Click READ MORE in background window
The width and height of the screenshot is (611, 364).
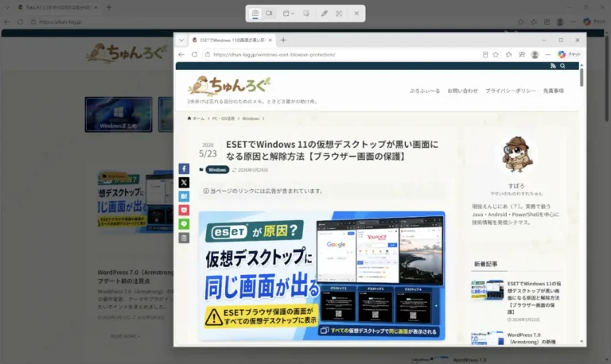point(125,336)
